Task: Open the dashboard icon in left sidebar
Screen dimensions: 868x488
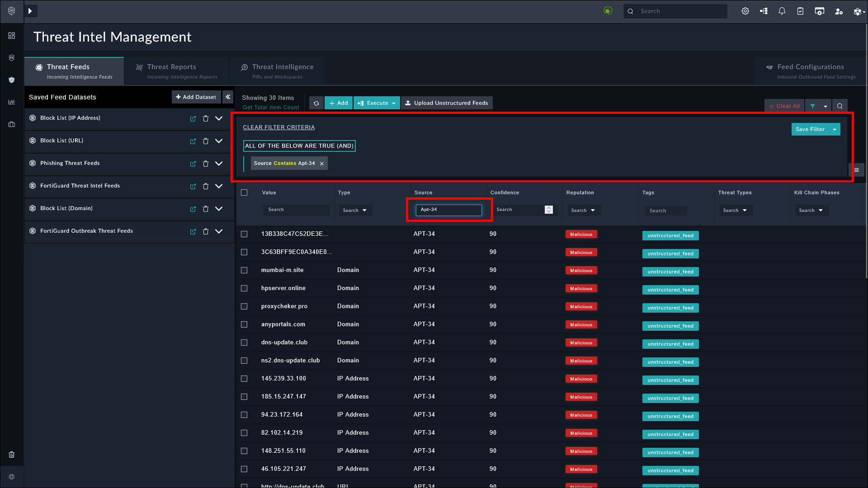Action: tap(12, 35)
